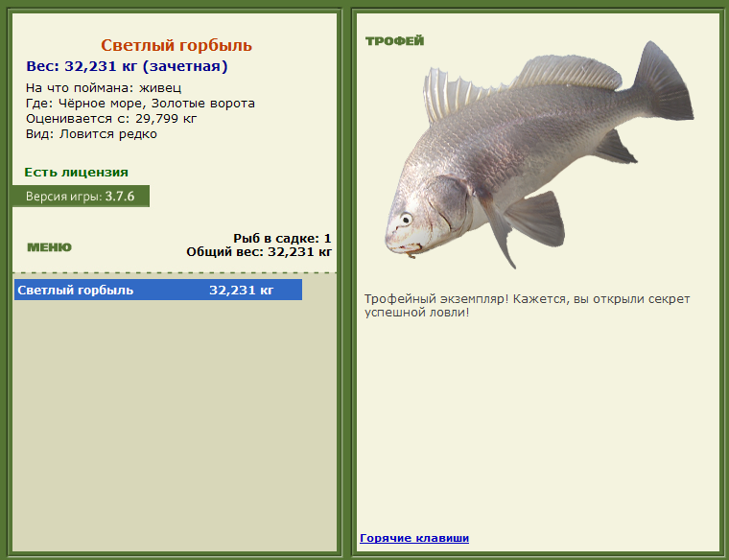Click the trophy fish image
This screenshot has height=560, width=729.
coord(539,154)
